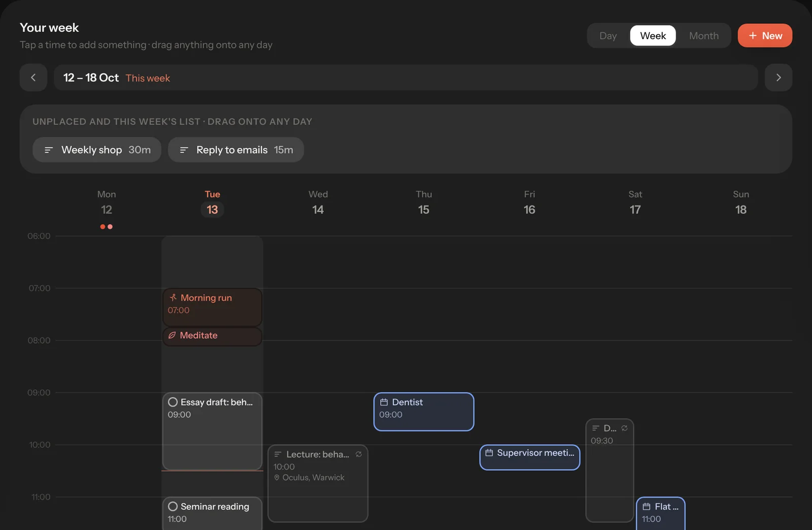Open the Dentist appointment

pos(424,412)
